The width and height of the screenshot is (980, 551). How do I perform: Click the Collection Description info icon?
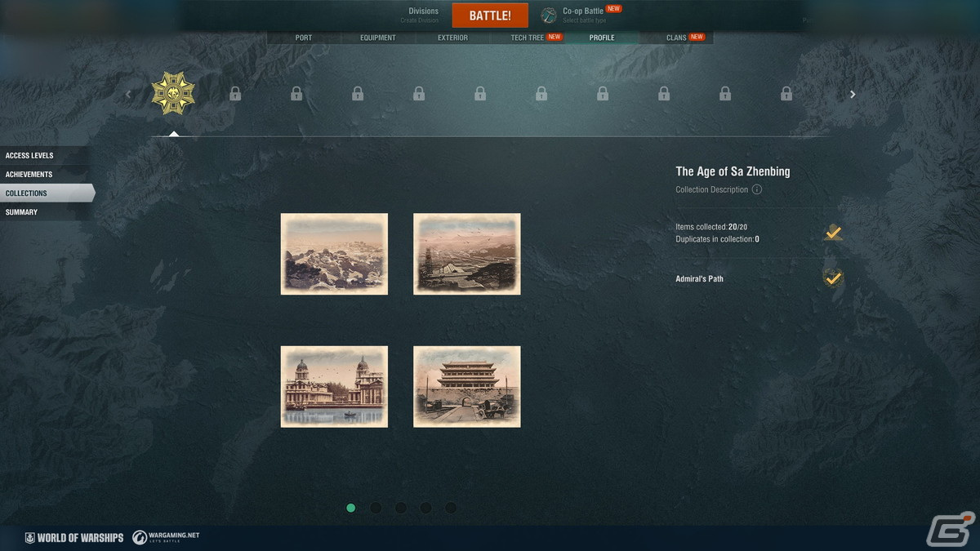pos(756,189)
